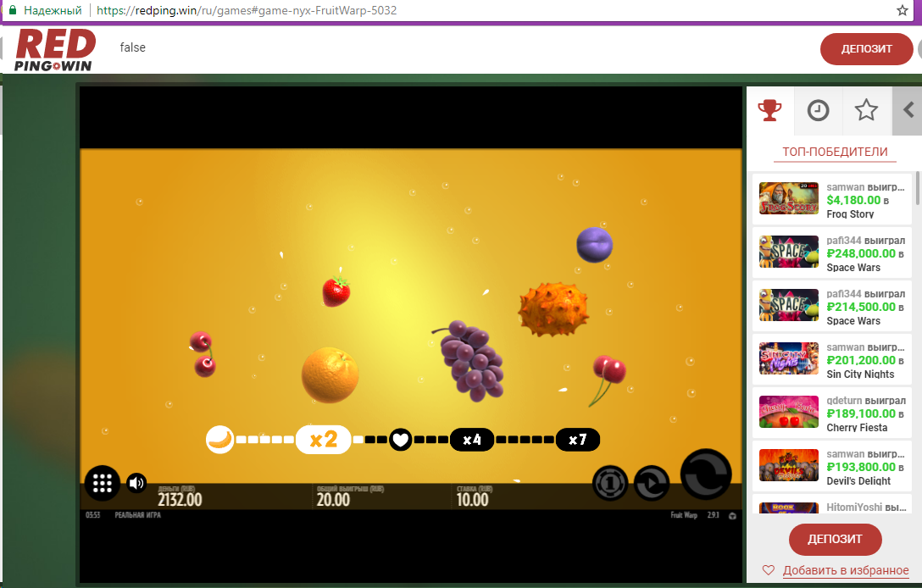
Task: Click the bet value 10.00
Action: (x=472, y=500)
